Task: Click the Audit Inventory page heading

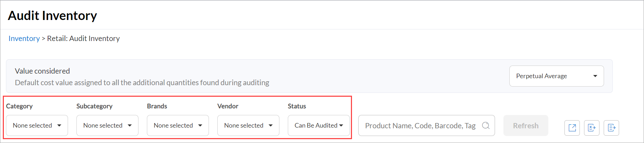Action: 53,16
